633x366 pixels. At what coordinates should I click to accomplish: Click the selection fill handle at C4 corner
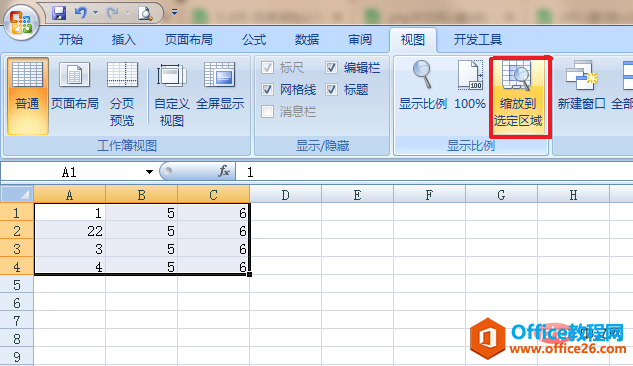pos(249,274)
